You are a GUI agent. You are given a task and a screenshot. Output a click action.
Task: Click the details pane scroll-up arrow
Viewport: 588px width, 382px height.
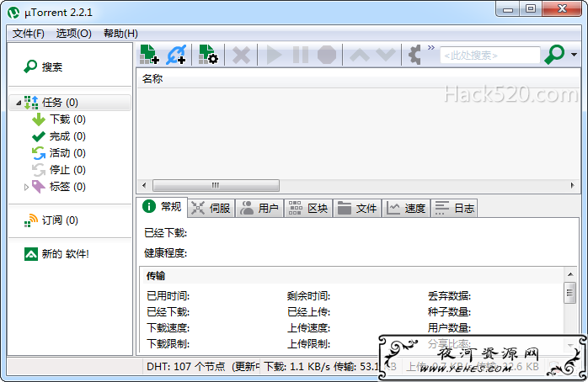click(570, 274)
